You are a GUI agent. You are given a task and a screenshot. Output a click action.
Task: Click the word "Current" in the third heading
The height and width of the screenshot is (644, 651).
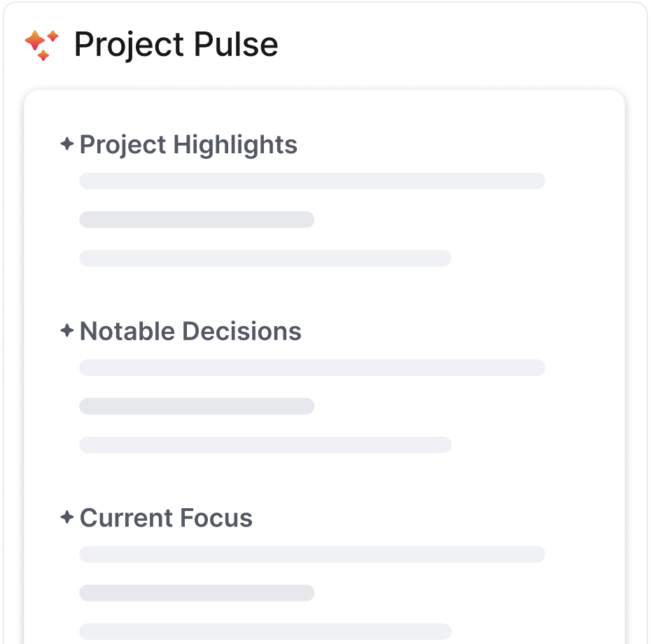[125, 518]
